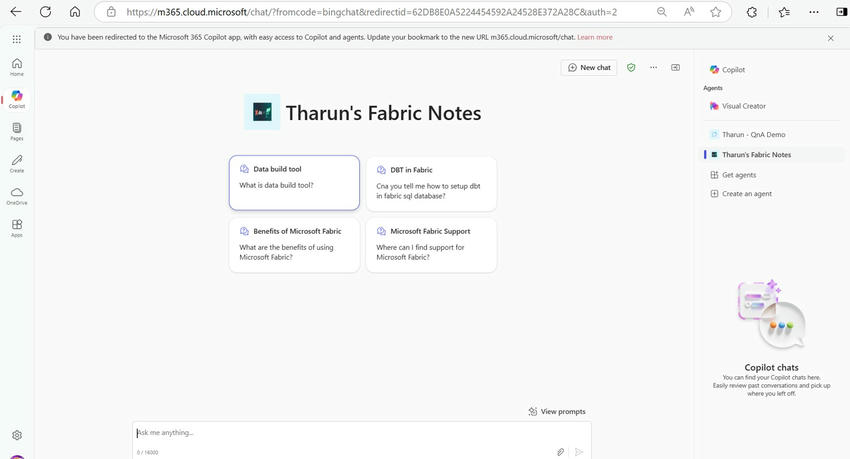Open browser settings and more menu

click(814, 12)
